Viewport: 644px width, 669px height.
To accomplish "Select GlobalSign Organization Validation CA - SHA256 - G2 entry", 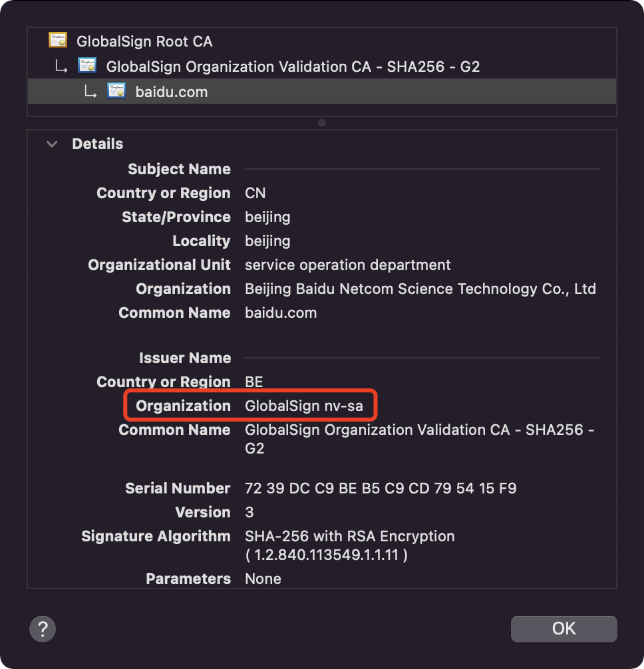I will click(293, 67).
